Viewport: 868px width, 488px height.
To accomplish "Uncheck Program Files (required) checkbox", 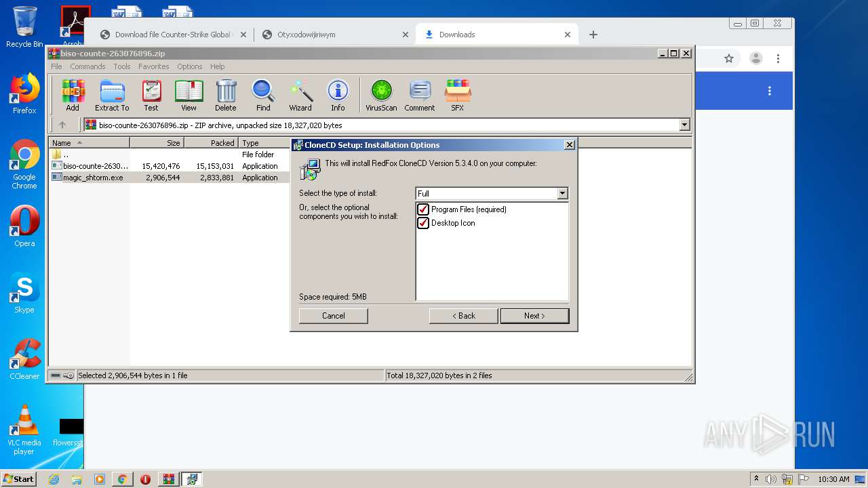I will pos(423,209).
